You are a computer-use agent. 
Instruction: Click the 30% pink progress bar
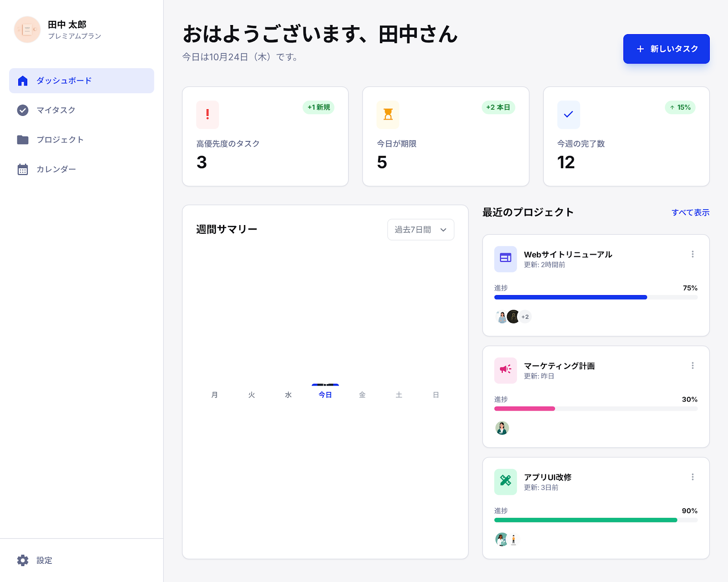click(x=596, y=409)
